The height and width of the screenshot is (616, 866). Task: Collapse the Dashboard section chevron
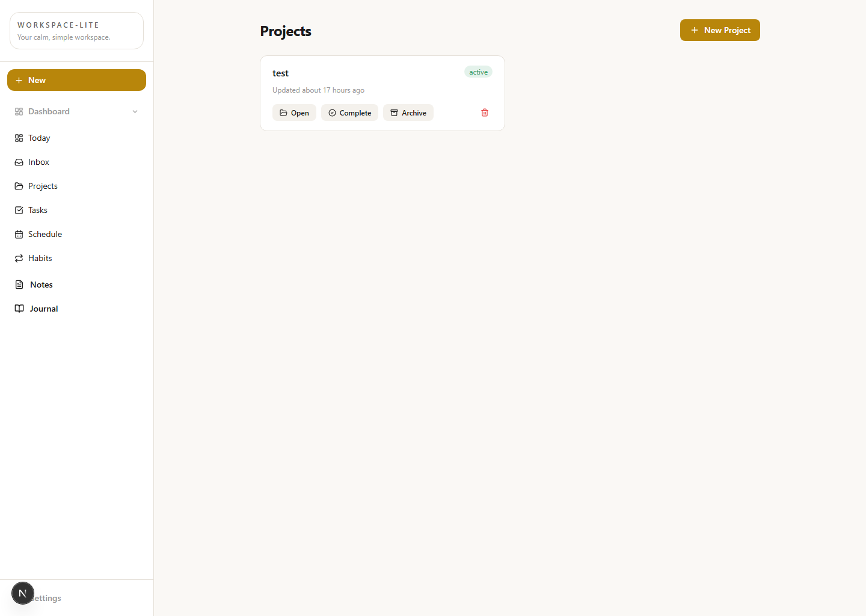point(135,111)
